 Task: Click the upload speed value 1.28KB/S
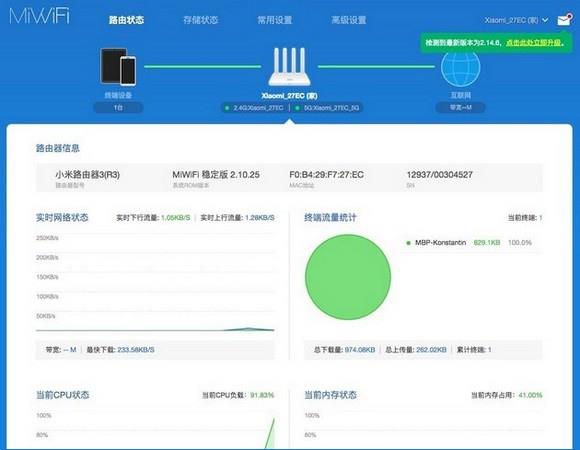point(260,218)
